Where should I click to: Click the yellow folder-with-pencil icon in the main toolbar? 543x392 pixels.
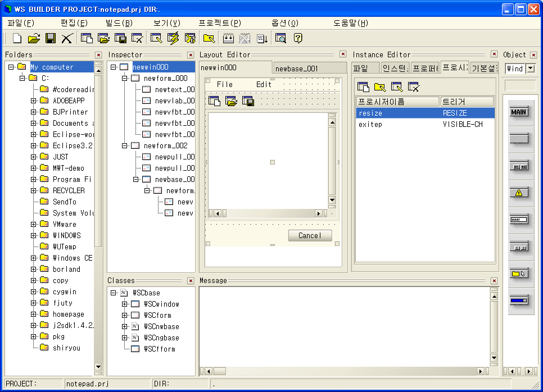coord(209,38)
